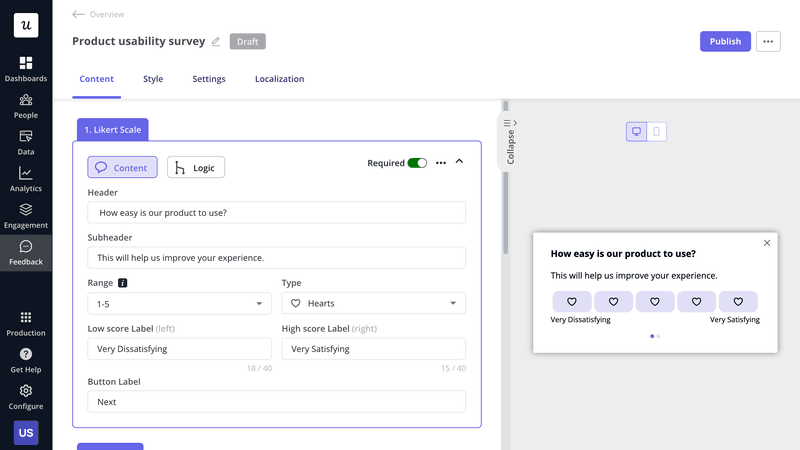
Task: Select the first heart in preview
Action: tap(572, 302)
